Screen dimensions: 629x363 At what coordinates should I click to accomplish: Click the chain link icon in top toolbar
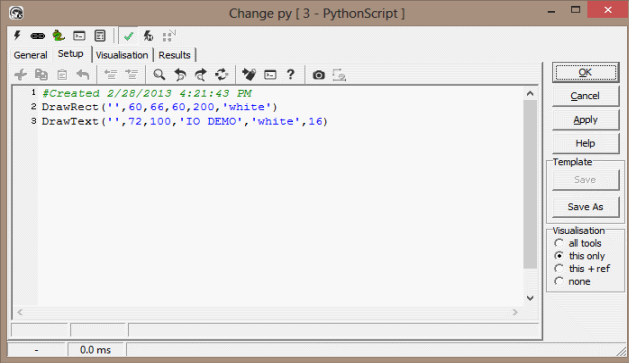point(38,36)
